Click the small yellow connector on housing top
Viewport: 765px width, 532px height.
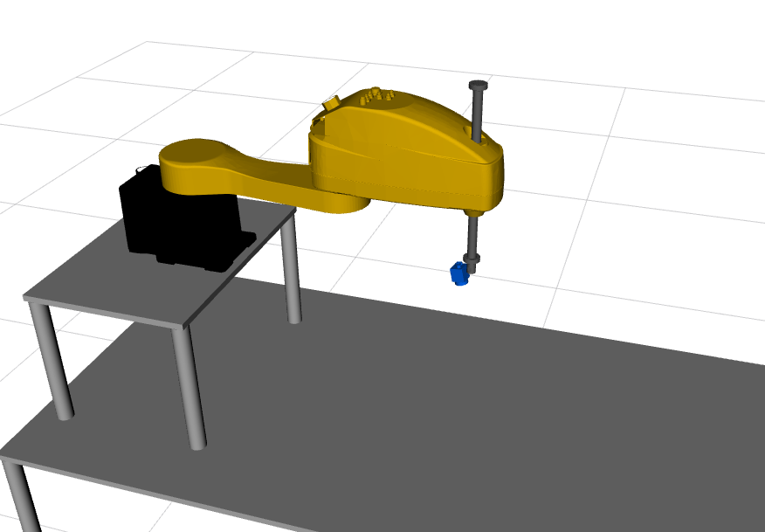click(x=331, y=104)
